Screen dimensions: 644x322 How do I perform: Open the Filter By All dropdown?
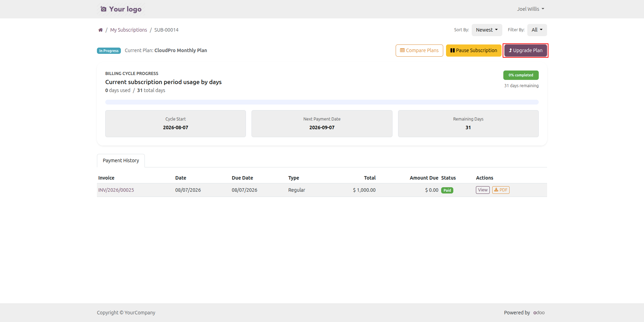click(537, 30)
